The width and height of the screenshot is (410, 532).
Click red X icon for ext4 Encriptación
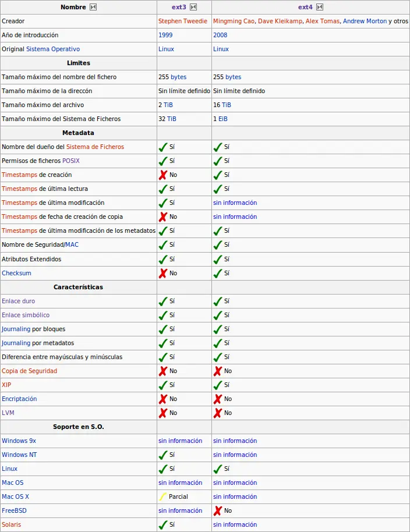[218, 399]
